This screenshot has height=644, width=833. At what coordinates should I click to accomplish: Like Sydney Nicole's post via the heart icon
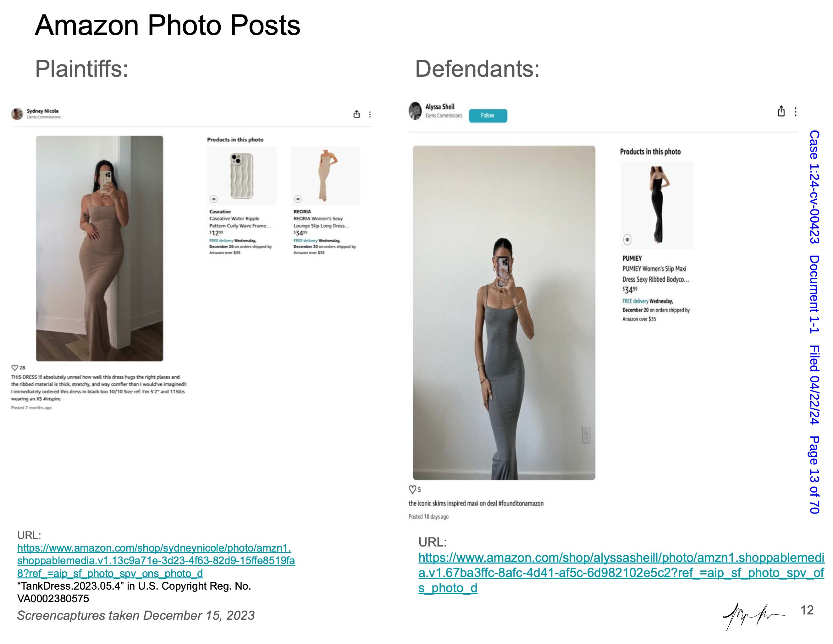coord(14,368)
